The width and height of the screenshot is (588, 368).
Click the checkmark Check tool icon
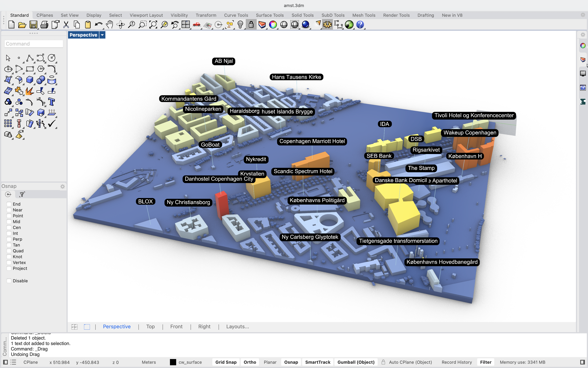pos(52,124)
